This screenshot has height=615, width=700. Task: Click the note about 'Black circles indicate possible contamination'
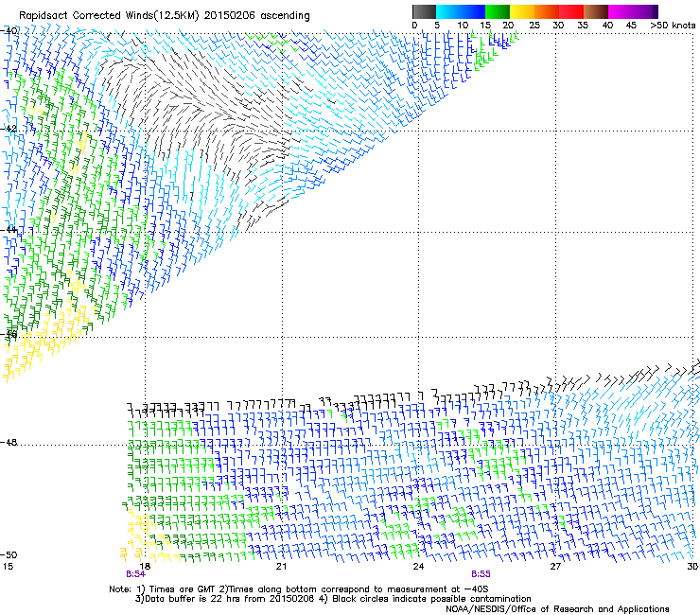[x=431, y=599]
